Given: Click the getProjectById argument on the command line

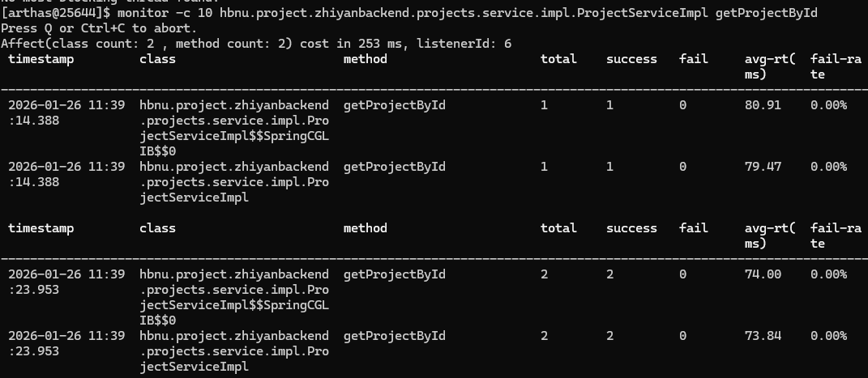Looking at the screenshot, I should pyautogui.click(x=766, y=14).
